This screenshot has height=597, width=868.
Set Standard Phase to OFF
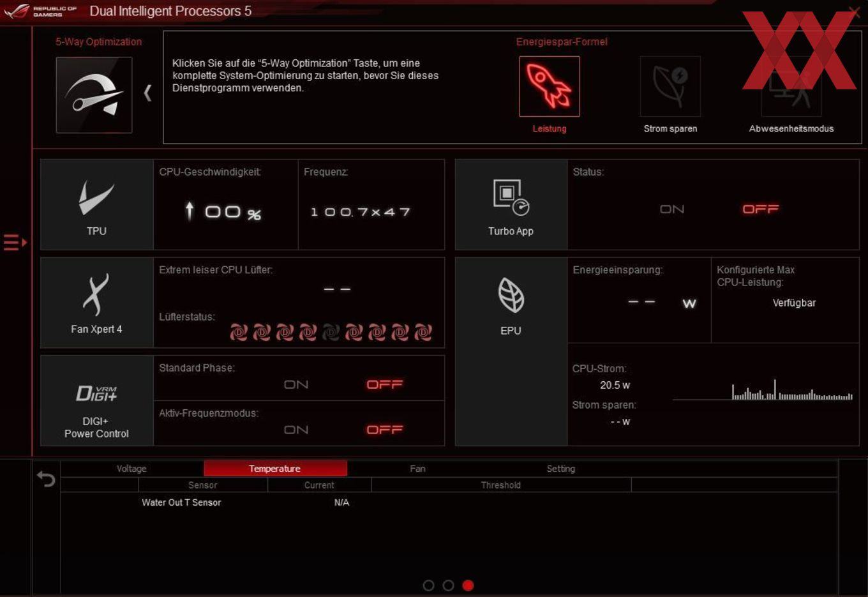coord(384,384)
